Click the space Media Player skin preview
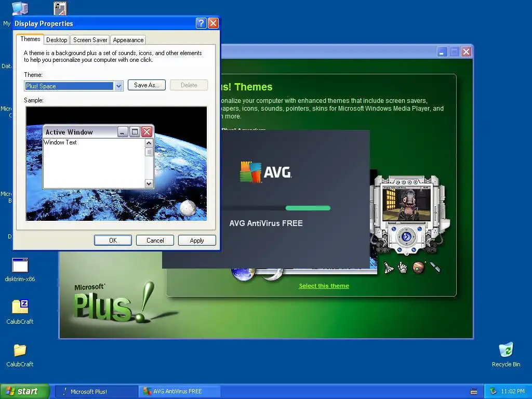Screen dimensions: 532x399 [410, 215]
